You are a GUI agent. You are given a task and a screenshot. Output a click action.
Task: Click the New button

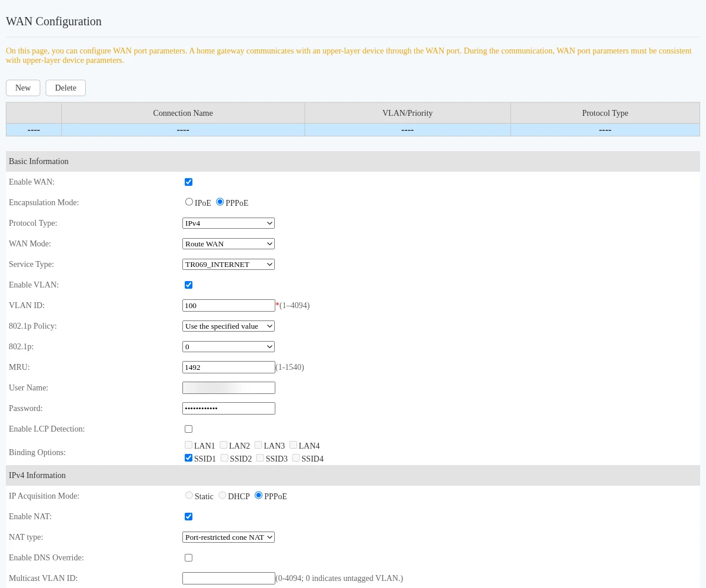click(x=23, y=88)
